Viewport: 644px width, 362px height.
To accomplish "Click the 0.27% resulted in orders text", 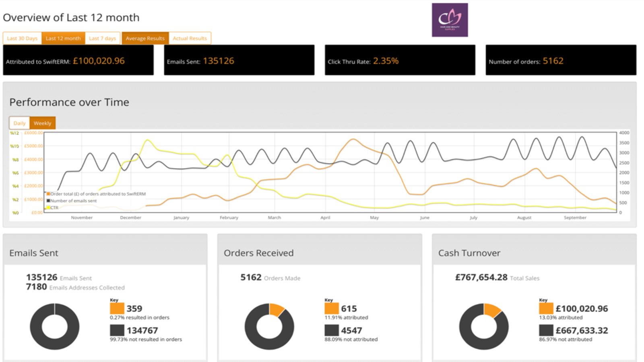I will (140, 317).
